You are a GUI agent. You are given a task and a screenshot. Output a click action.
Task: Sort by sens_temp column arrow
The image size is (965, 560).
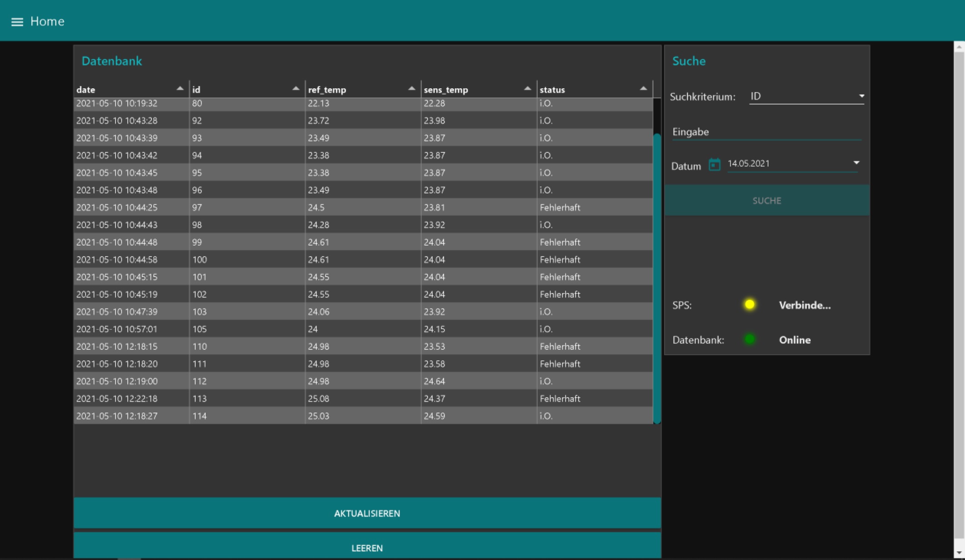[x=527, y=89]
